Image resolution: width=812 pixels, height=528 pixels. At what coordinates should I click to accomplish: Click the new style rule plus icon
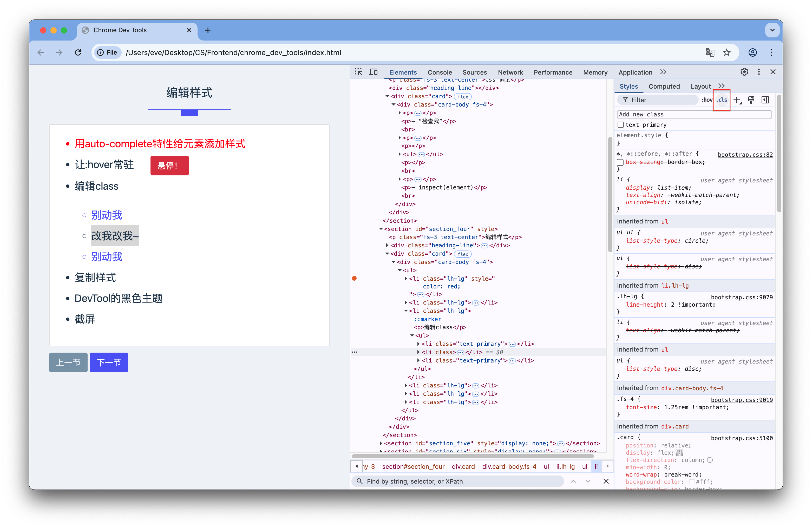coord(737,100)
